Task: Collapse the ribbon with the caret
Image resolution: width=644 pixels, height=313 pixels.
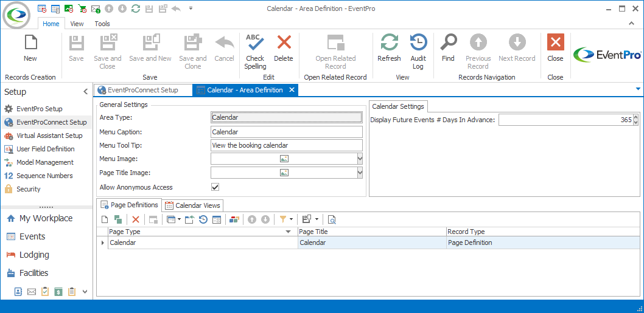Action: (632, 23)
